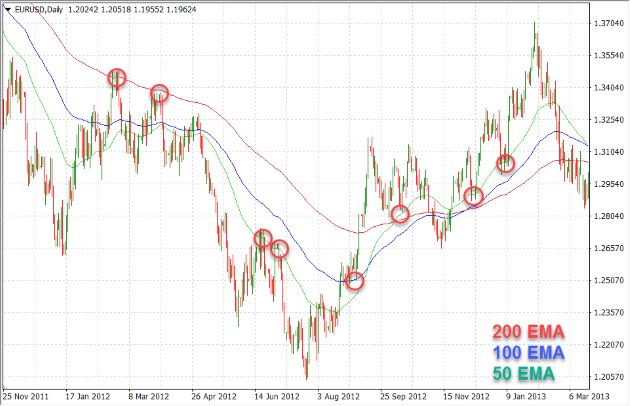This screenshot has height=406, width=630.
Task: Select the rightmost red circle marker
Action: 506,163
